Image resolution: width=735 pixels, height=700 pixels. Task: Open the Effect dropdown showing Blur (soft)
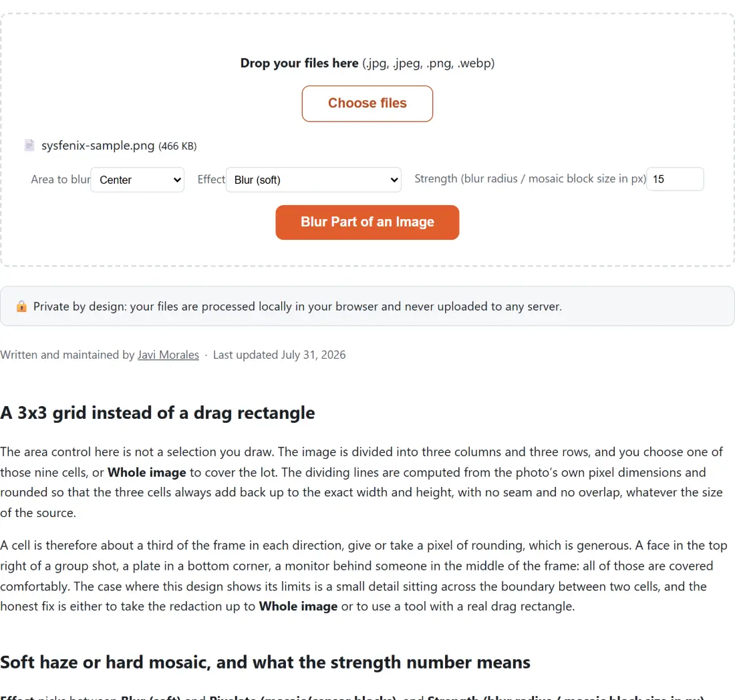[x=313, y=180]
